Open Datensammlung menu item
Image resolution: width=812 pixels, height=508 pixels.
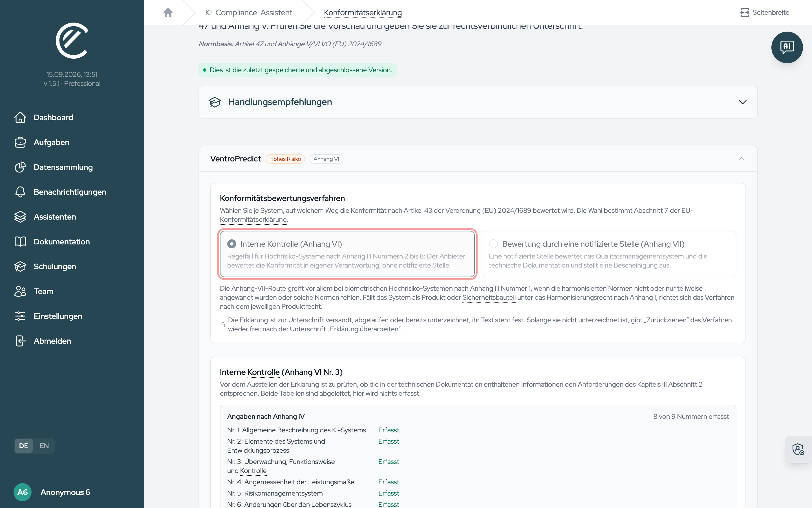(x=63, y=167)
